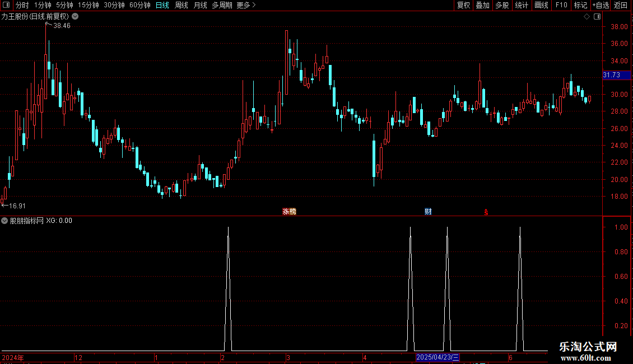Click the 31.73 current price tag
Viewport: 633px width, 364px height.
616,75
